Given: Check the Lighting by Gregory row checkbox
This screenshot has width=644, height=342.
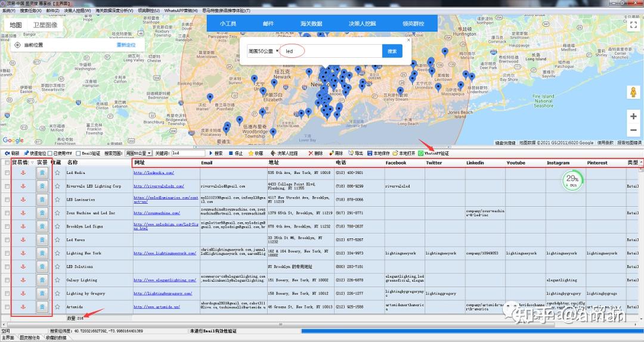Looking at the screenshot, I should [7, 294].
